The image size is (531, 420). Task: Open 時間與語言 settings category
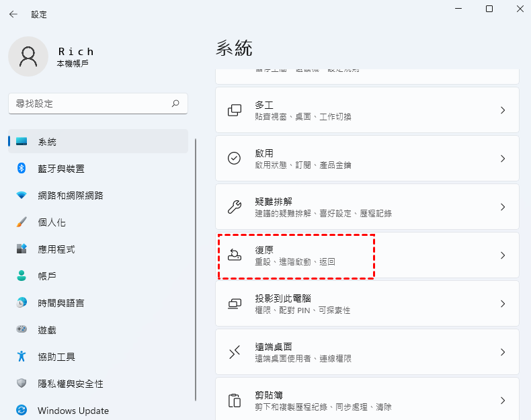point(60,303)
